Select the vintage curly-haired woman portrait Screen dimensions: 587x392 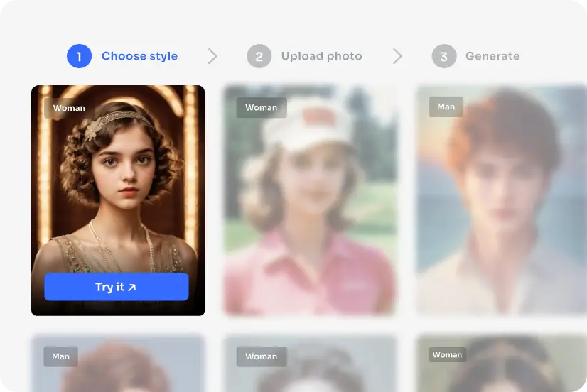[x=118, y=185]
